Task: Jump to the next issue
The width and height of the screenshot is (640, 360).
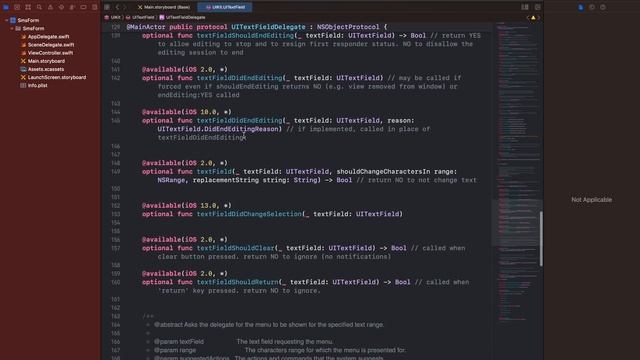Action: [538, 18]
